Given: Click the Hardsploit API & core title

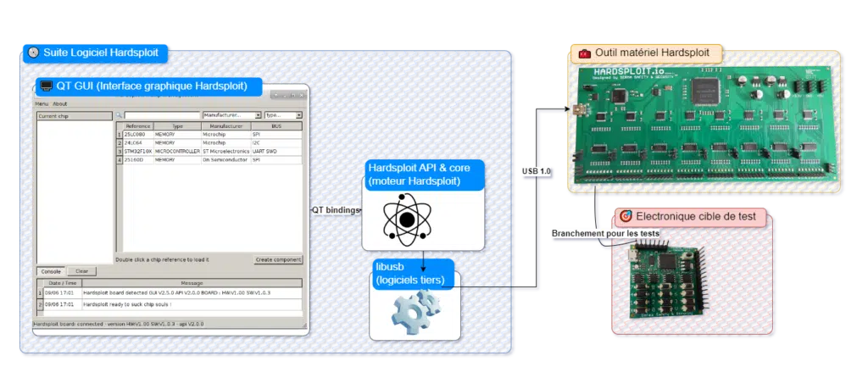Looking at the screenshot, I should (x=425, y=175).
